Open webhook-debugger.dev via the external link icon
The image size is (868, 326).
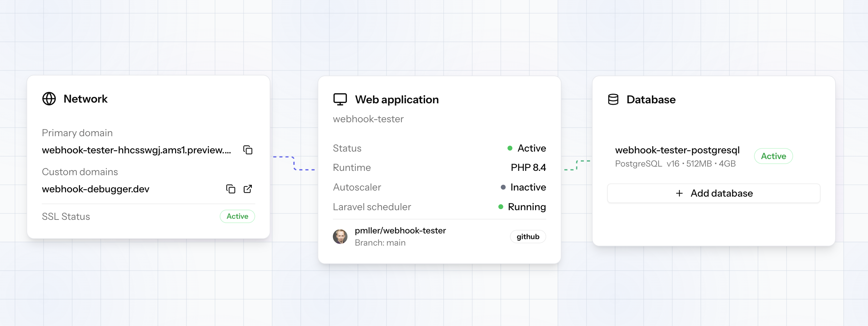[x=248, y=189]
